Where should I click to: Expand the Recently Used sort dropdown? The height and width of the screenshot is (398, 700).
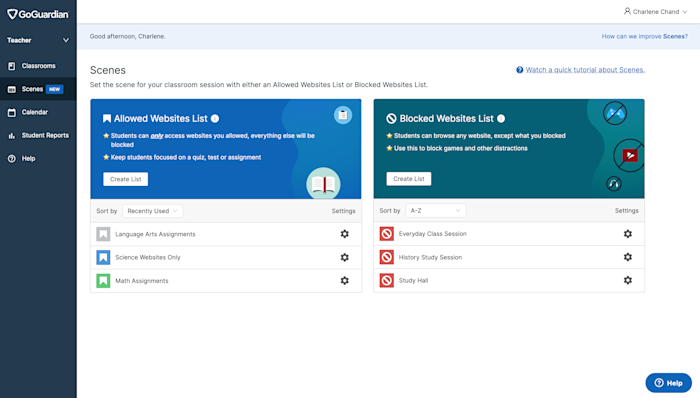coord(152,211)
